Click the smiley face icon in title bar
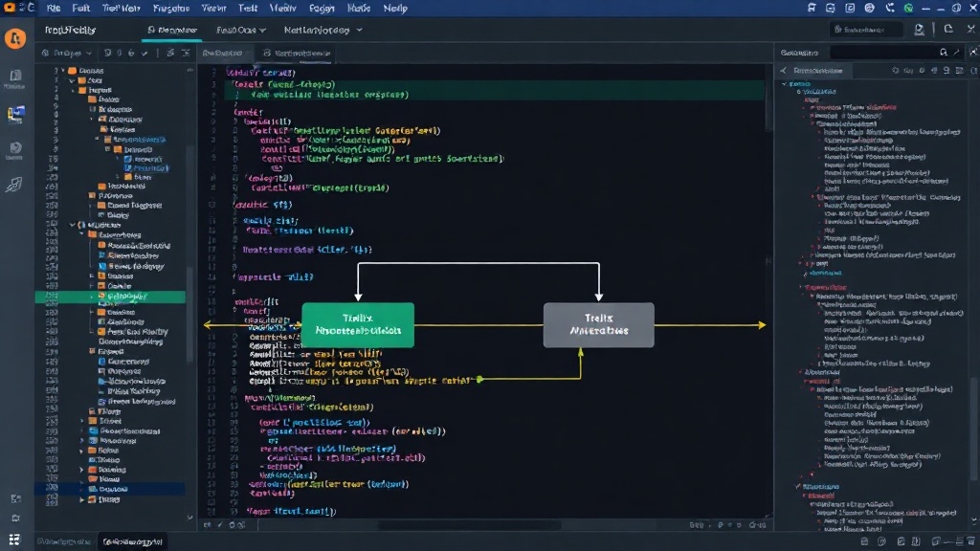 coord(869,8)
